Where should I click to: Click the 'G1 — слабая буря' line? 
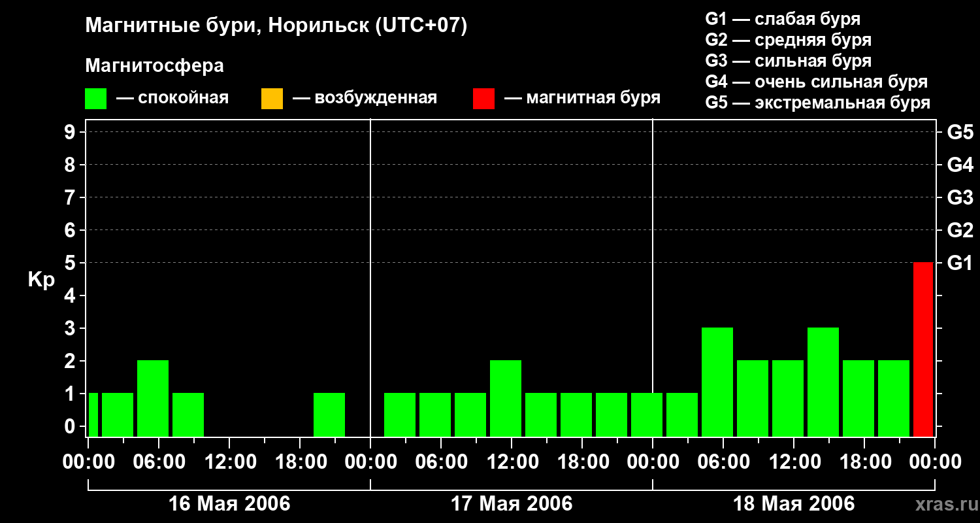click(783, 19)
